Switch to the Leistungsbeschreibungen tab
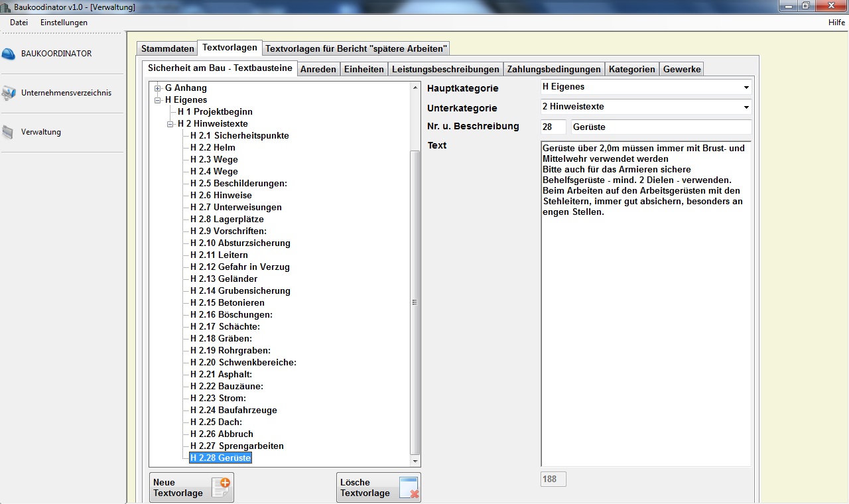Viewport: 849px width, 504px height. coord(445,69)
